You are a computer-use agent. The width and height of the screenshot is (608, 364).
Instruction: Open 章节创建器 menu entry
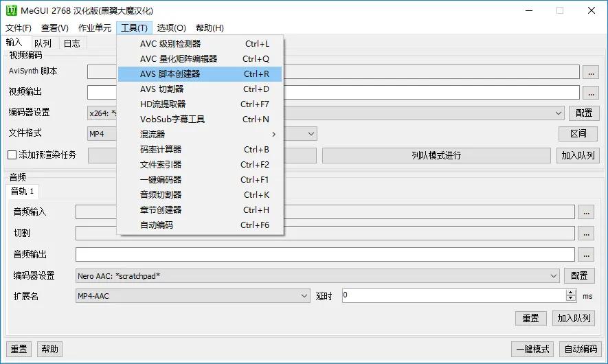(200, 210)
